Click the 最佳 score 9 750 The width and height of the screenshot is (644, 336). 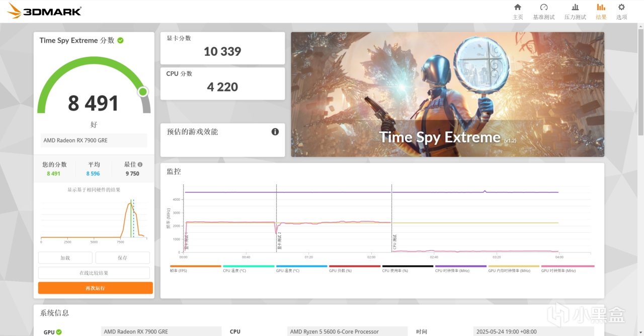[132, 174]
